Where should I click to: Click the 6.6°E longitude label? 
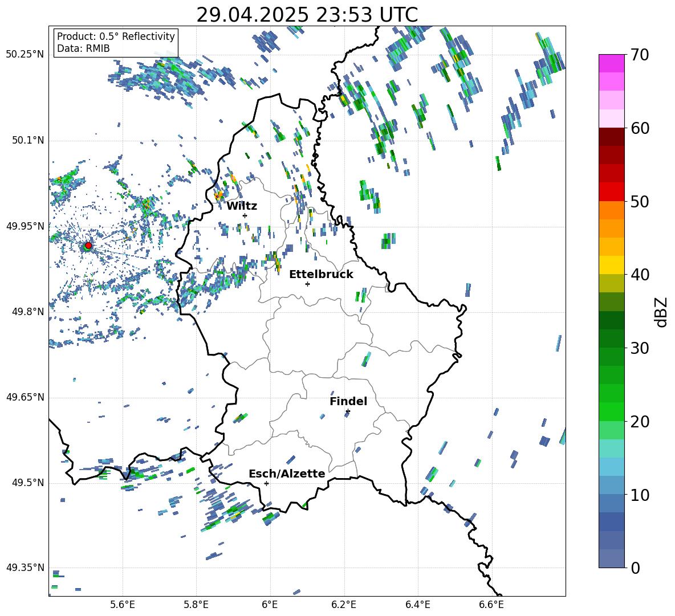point(491,605)
